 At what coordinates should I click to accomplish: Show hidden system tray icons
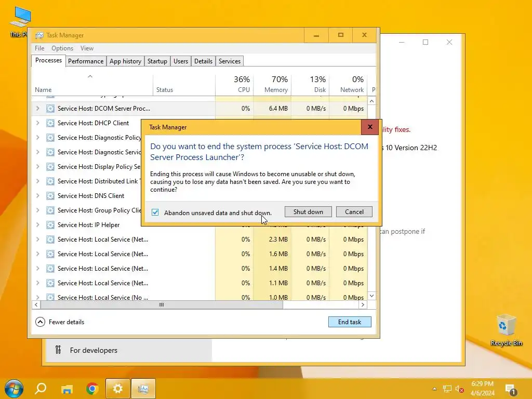(434, 389)
